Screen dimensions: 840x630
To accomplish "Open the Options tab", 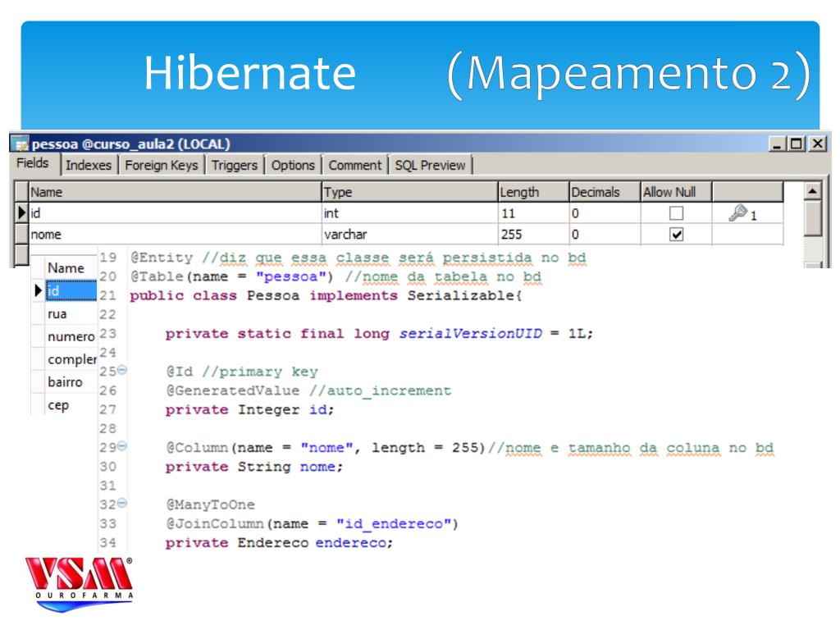I will point(293,165).
